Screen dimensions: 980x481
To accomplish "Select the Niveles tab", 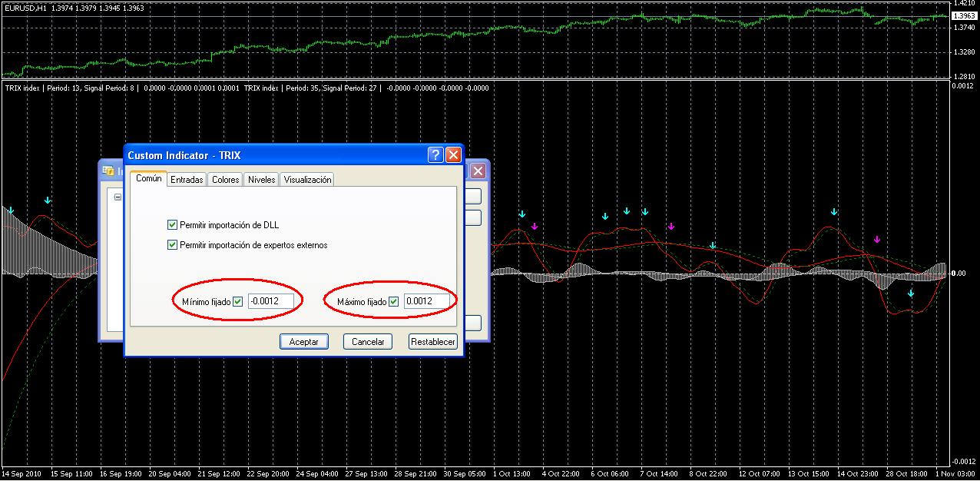I will tap(261, 180).
